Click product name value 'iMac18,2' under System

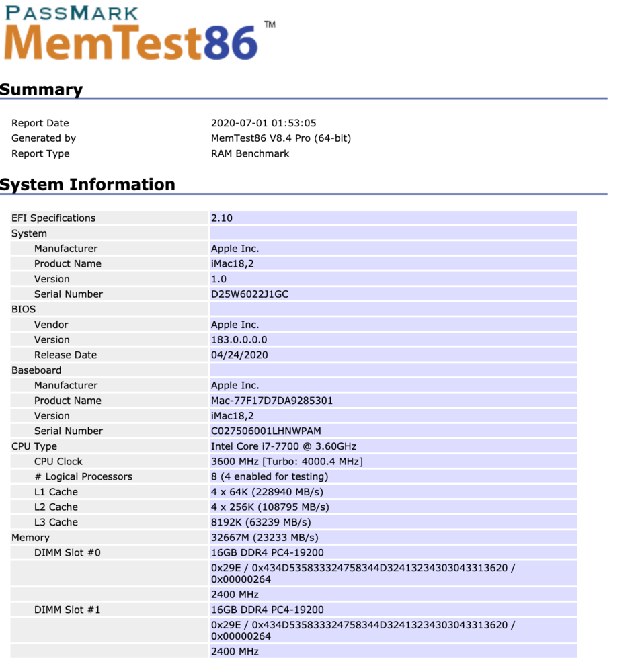(x=232, y=263)
